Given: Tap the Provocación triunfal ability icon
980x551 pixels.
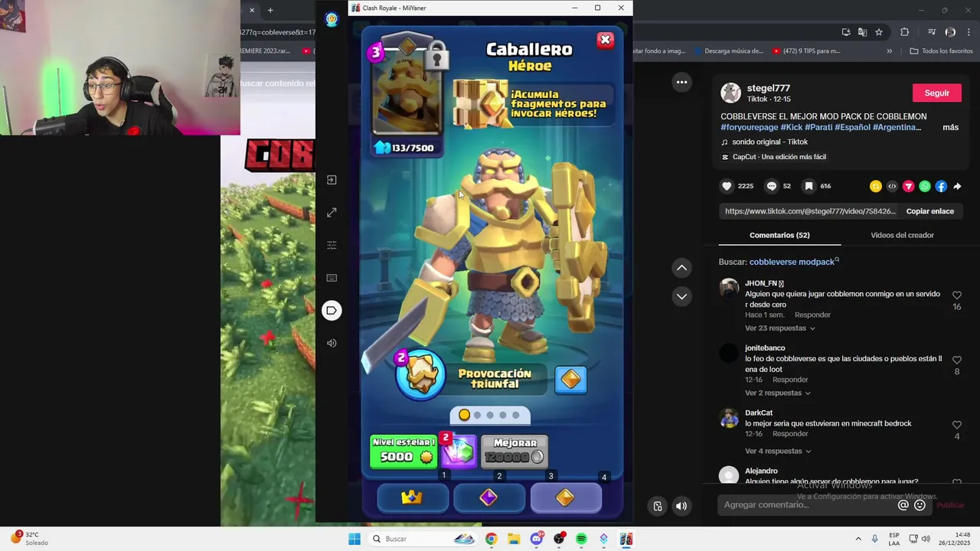Looking at the screenshot, I should 420,374.
